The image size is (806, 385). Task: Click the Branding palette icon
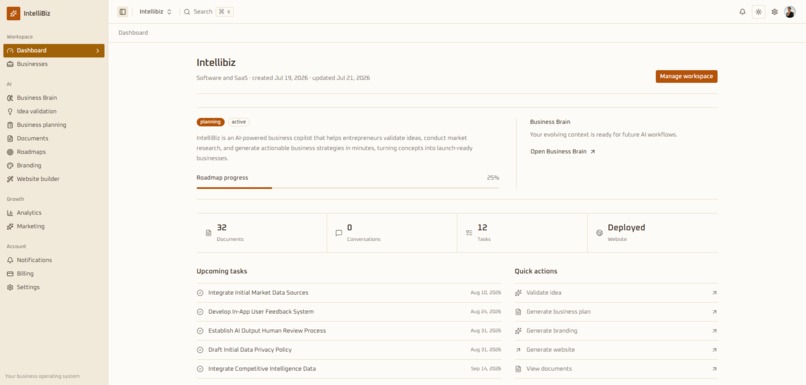click(10, 166)
